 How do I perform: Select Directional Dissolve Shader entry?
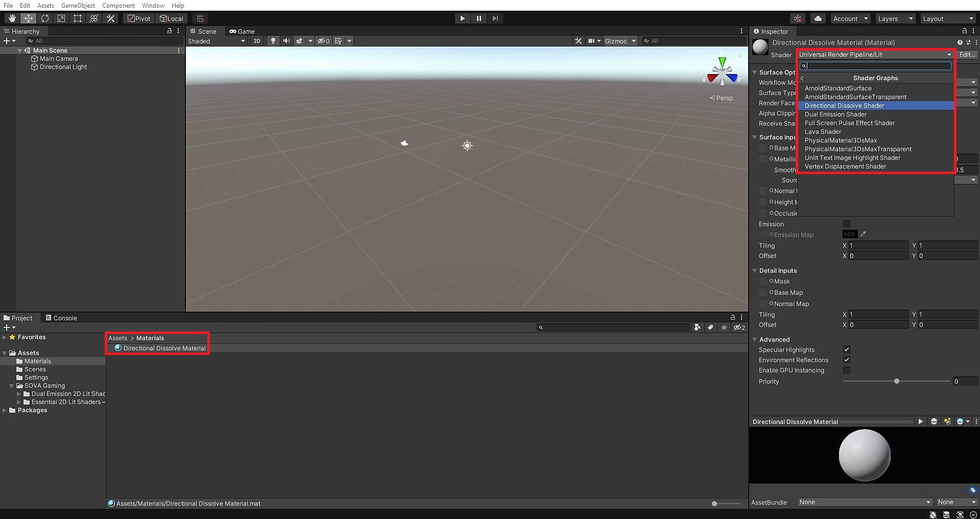(x=876, y=106)
